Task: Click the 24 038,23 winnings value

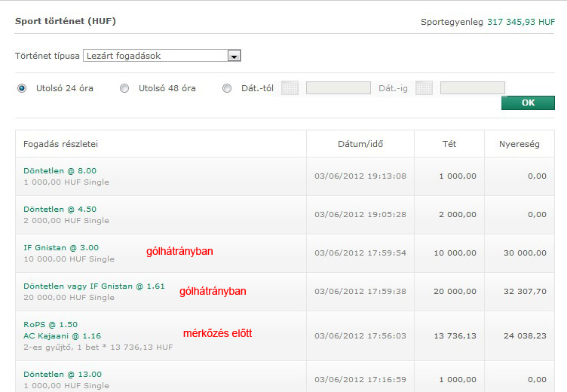Action: point(525,335)
